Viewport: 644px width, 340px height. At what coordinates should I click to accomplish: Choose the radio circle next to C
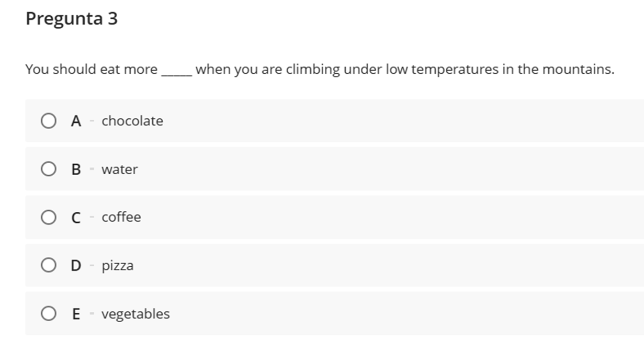(x=49, y=218)
